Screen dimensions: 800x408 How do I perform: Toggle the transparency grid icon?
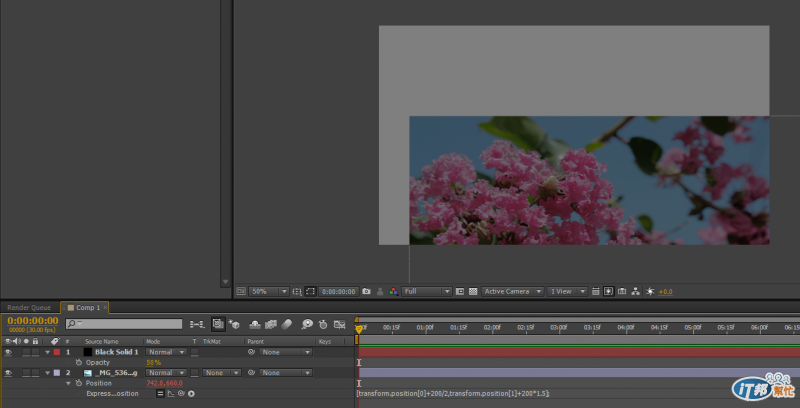[x=473, y=291]
